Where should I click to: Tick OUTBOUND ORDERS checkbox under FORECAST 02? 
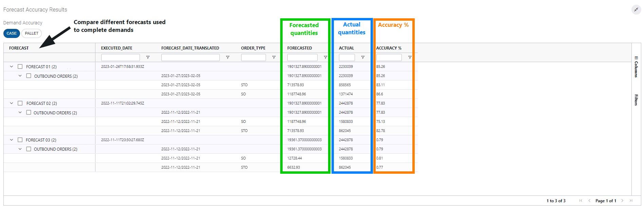click(x=29, y=112)
